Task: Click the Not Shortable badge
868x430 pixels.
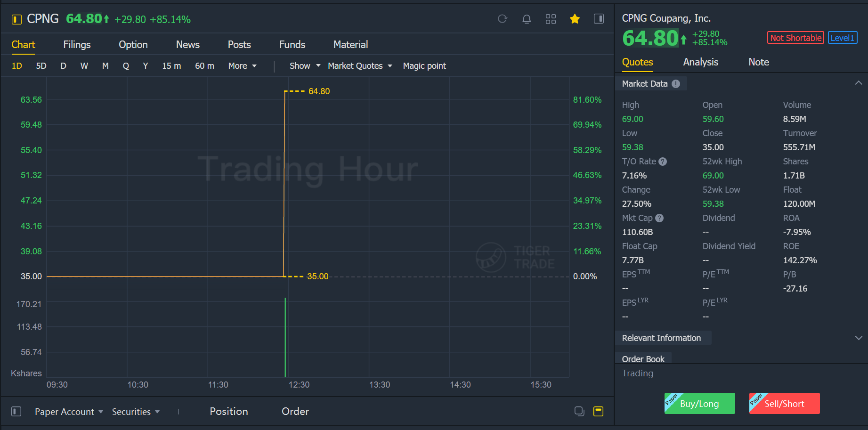Action: click(795, 38)
